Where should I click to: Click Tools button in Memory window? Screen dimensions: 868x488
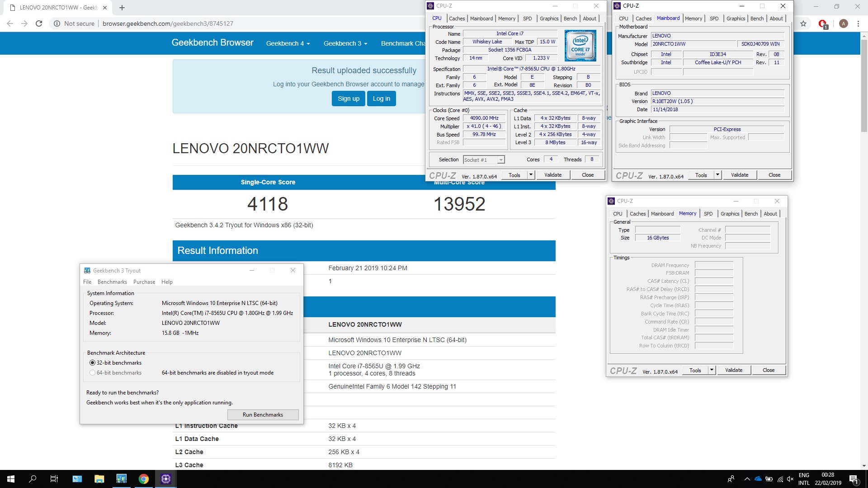coord(695,370)
